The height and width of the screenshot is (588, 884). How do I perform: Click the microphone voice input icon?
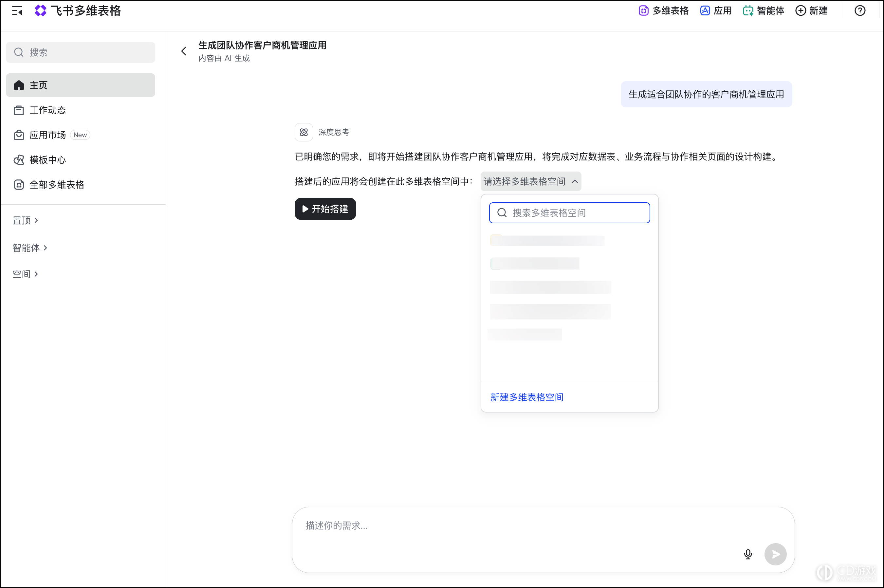(x=748, y=554)
